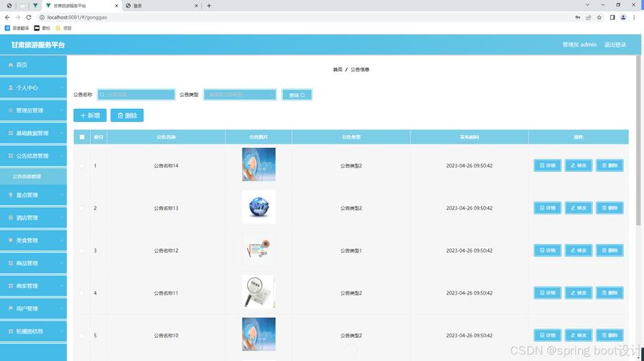Screen dimensions: 644x361
Task: Open a new browser tab with the plus
Action: click(x=209, y=6)
